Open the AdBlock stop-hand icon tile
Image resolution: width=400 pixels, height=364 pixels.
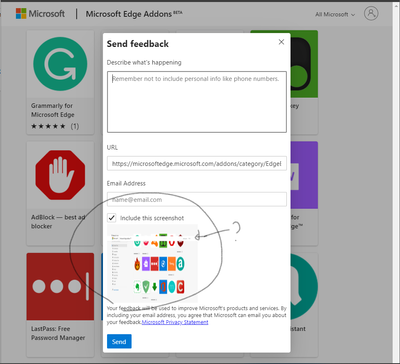(x=60, y=175)
